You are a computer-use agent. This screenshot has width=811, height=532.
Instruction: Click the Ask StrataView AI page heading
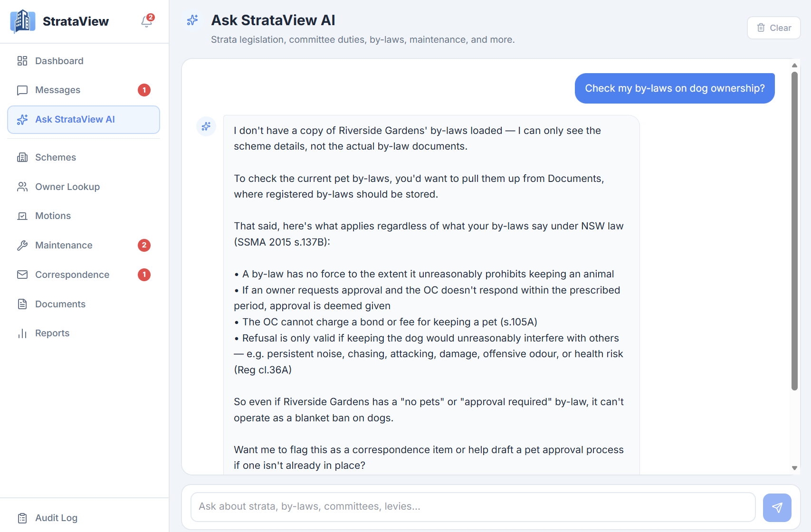(273, 20)
